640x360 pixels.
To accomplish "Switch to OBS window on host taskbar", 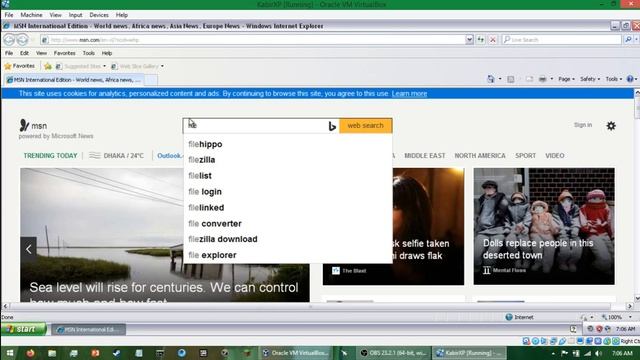I will pyautogui.click(x=393, y=353).
